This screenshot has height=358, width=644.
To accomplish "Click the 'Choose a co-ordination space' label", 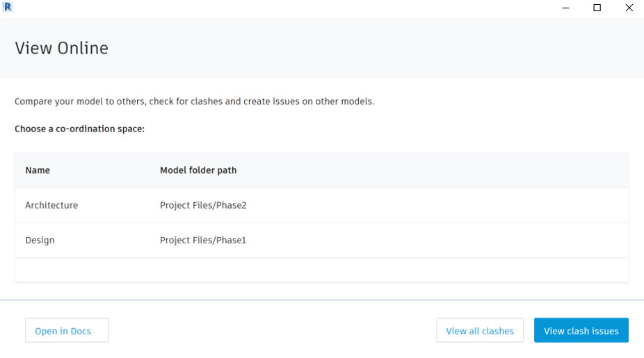I will [79, 129].
